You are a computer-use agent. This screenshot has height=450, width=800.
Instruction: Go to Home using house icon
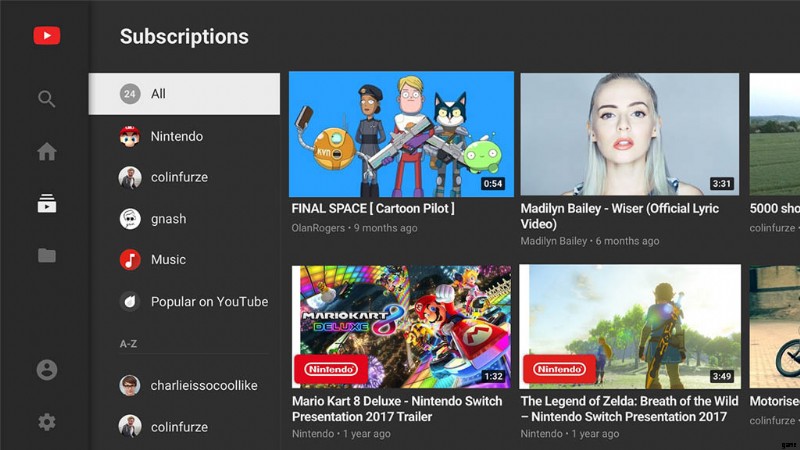click(x=47, y=152)
